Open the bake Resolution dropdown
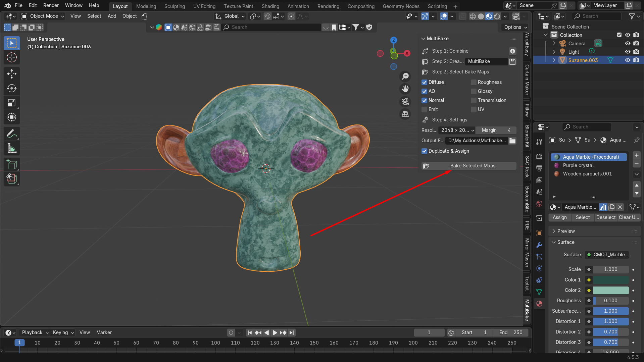 457,130
